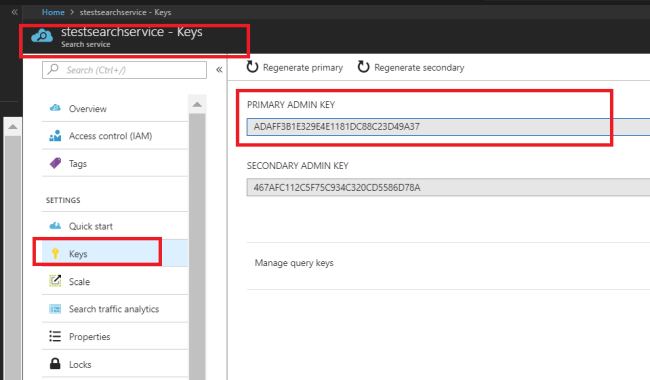The height and width of the screenshot is (380, 650).
Task: Click the Search (Ctrl+/) input field
Action: pyautogui.click(x=124, y=70)
